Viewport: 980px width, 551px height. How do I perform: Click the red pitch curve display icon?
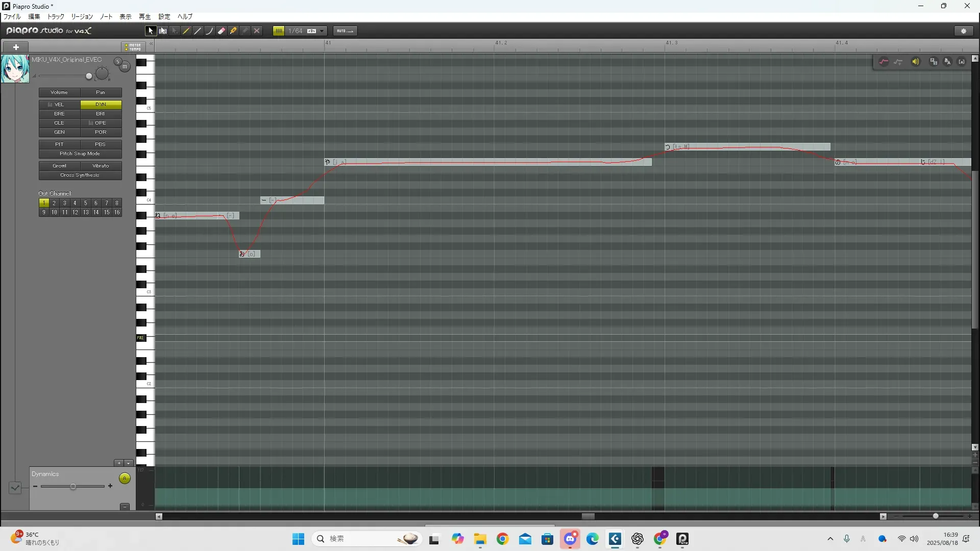tap(884, 62)
